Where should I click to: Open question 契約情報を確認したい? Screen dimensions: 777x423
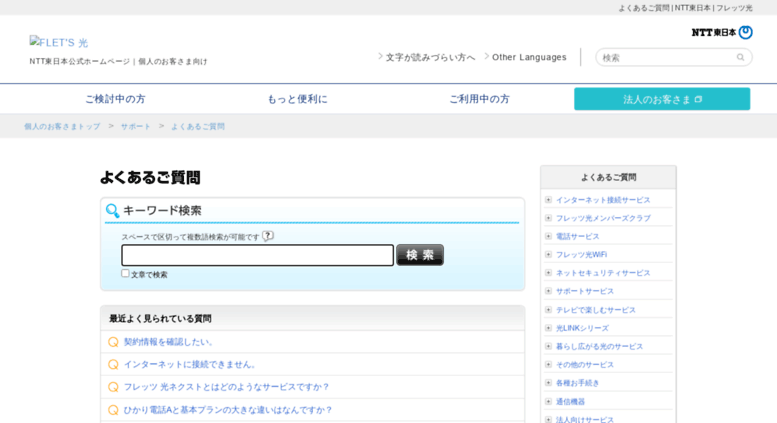point(169,342)
